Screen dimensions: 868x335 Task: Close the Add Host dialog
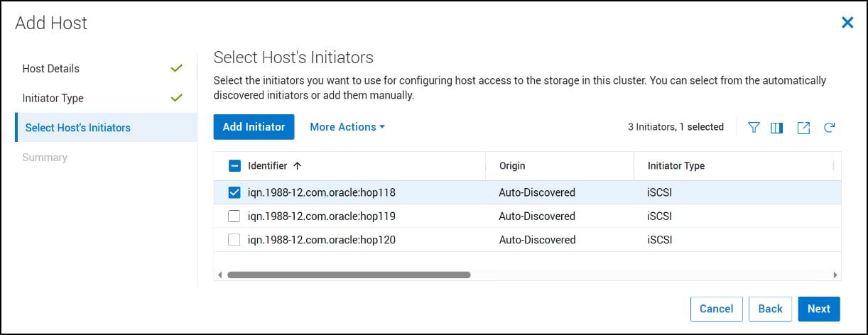coord(847,23)
